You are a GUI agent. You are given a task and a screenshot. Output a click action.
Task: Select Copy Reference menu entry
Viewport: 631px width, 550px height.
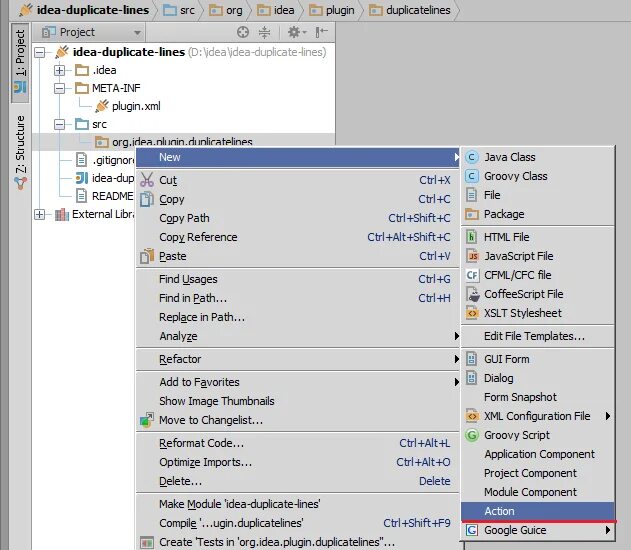coord(297,237)
